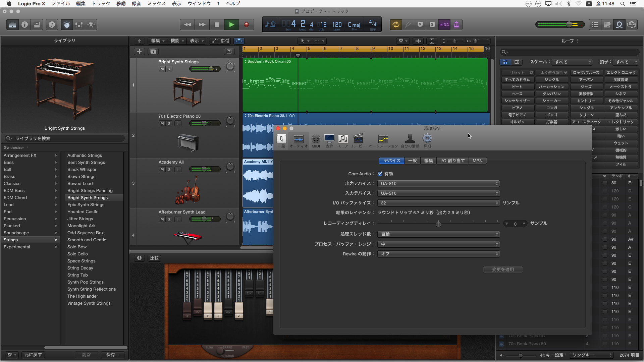Select Display (表示) preferences icon
This screenshot has width=644, height=362.
click(x=329, y=141)
